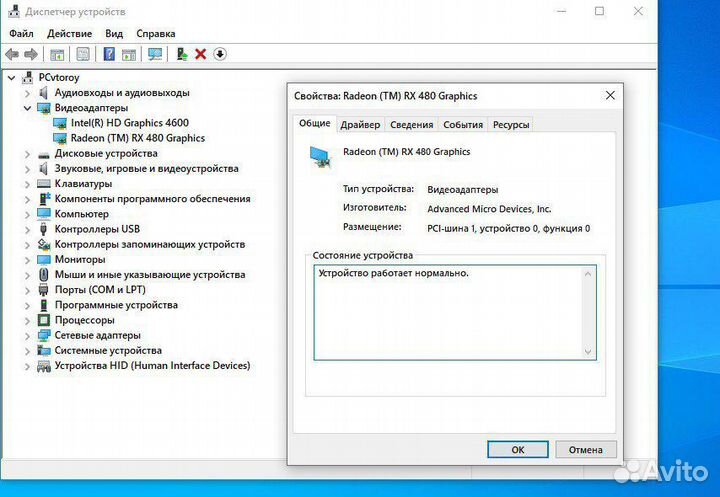Screen dimensions: 720x497
Task: Click the speaker icon beside Аудиовходы и аудиовыходы
Action: click(44, 93)
